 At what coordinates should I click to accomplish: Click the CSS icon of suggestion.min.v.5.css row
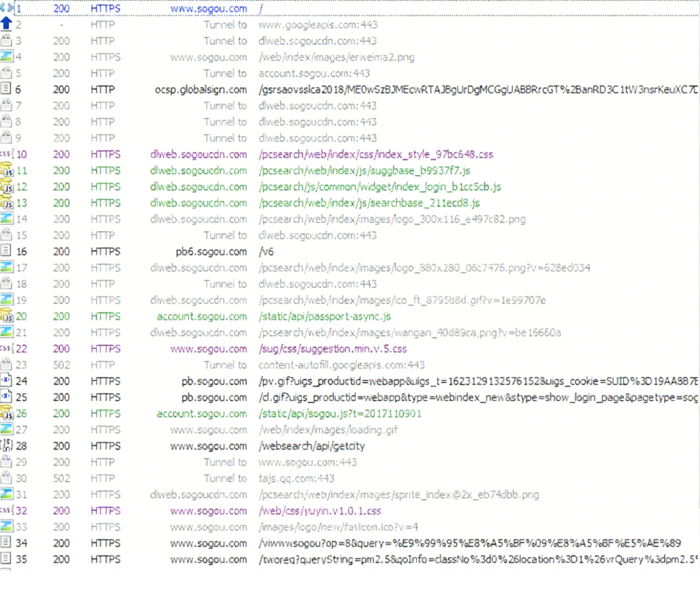tap(6, 348)
